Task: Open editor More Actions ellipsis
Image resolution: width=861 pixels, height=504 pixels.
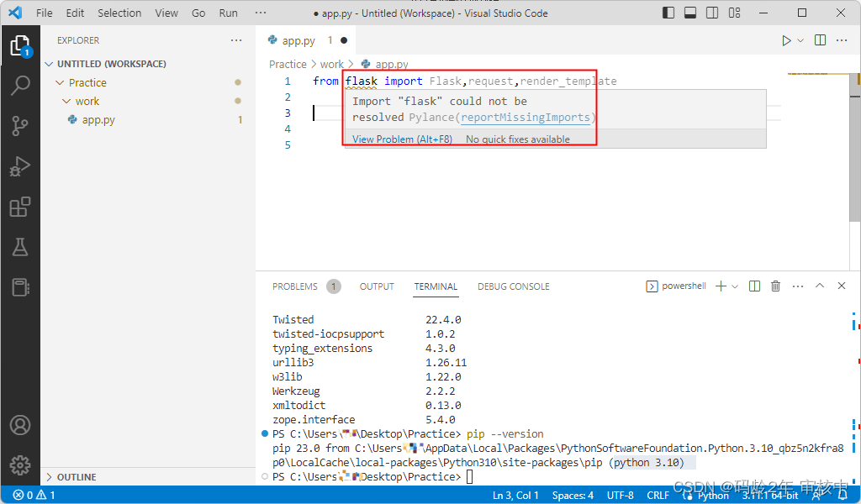Action: pyautogui.click(x=842, y=40)
